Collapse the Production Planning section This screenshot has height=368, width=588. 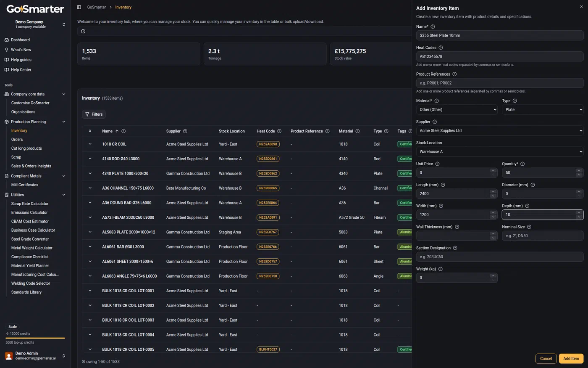tap(64, 122)
